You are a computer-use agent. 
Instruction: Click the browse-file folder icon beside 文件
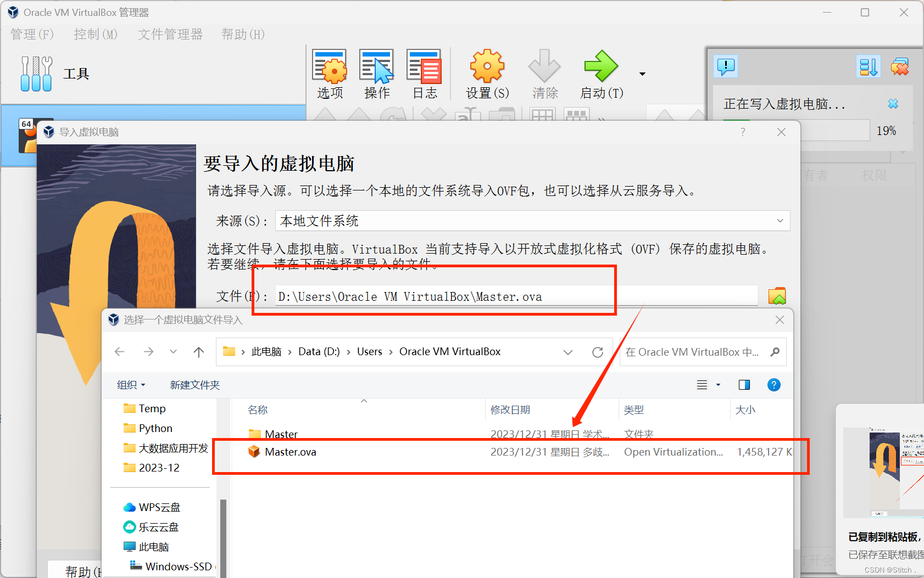tap(777, 296)
